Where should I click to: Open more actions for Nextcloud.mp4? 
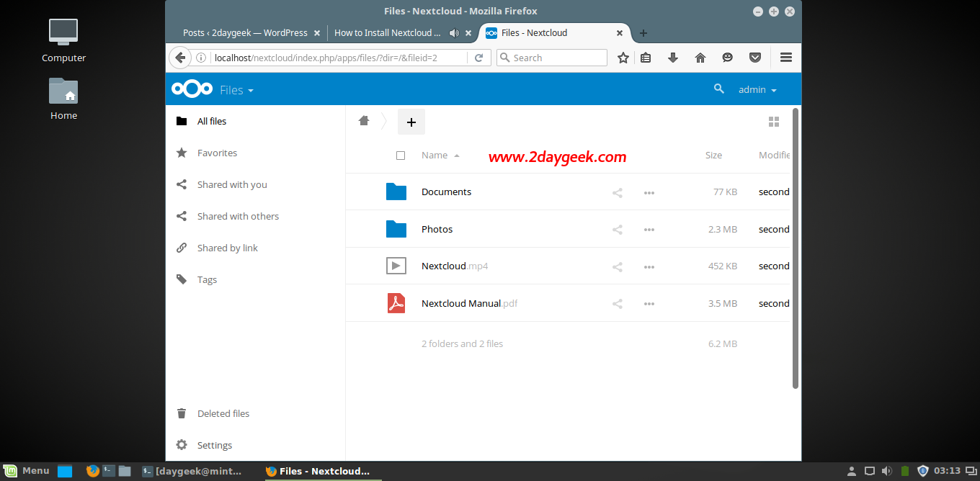649,266
